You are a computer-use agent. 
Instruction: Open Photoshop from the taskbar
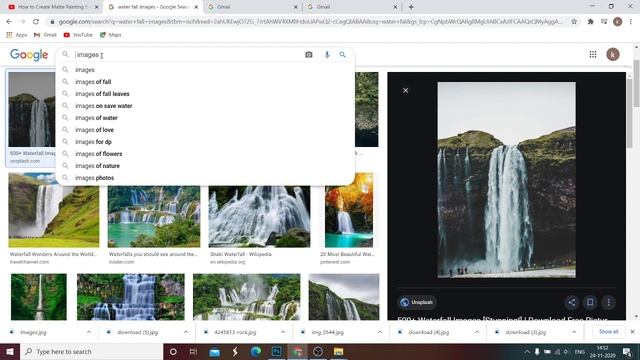(x=276, y=351)
